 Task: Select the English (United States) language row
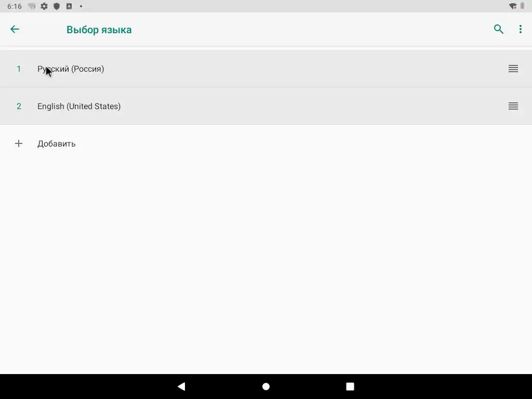click(266, 106)
